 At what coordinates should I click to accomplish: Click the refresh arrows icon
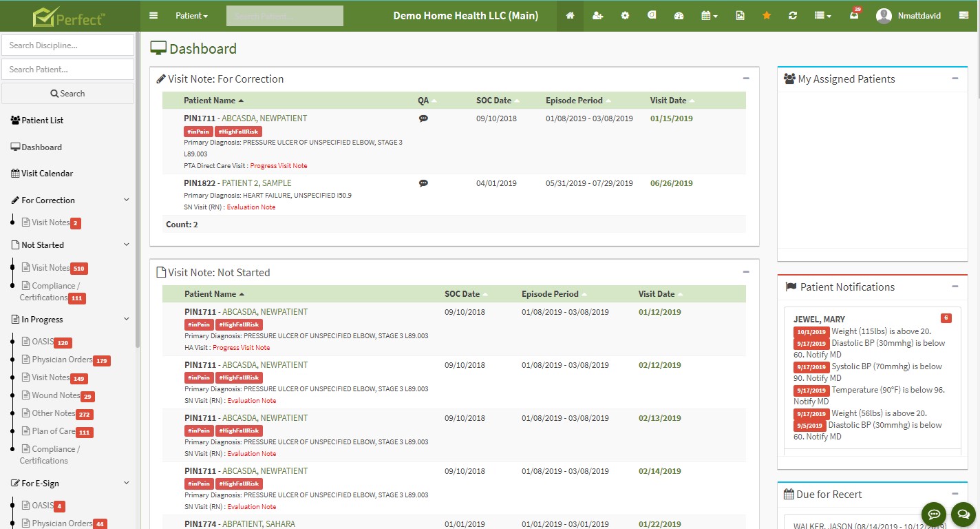[x=793, y=16]
